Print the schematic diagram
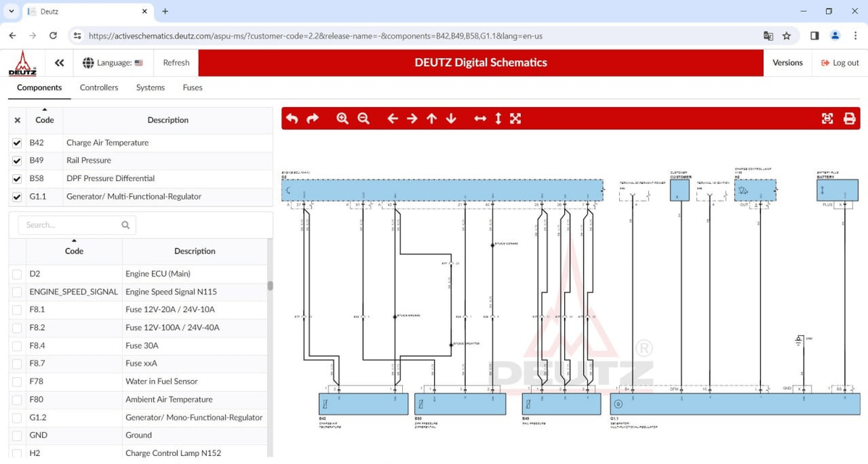 coord(849,119)
